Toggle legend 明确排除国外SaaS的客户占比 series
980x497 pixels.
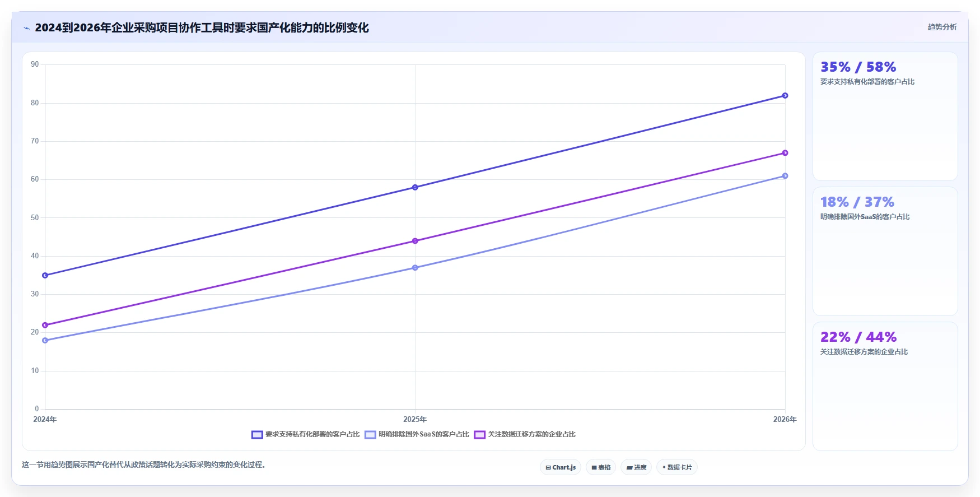pos(417,434)
